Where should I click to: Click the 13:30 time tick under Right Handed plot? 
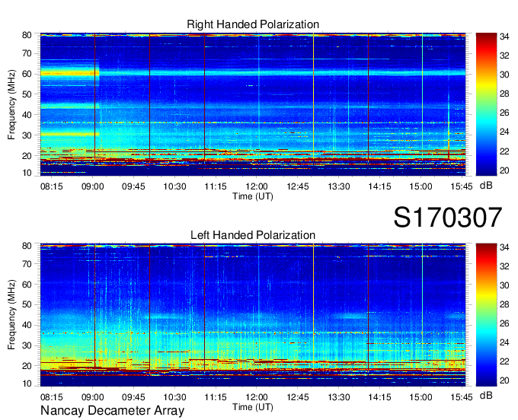pyautogui.click(x=339, y=186)
